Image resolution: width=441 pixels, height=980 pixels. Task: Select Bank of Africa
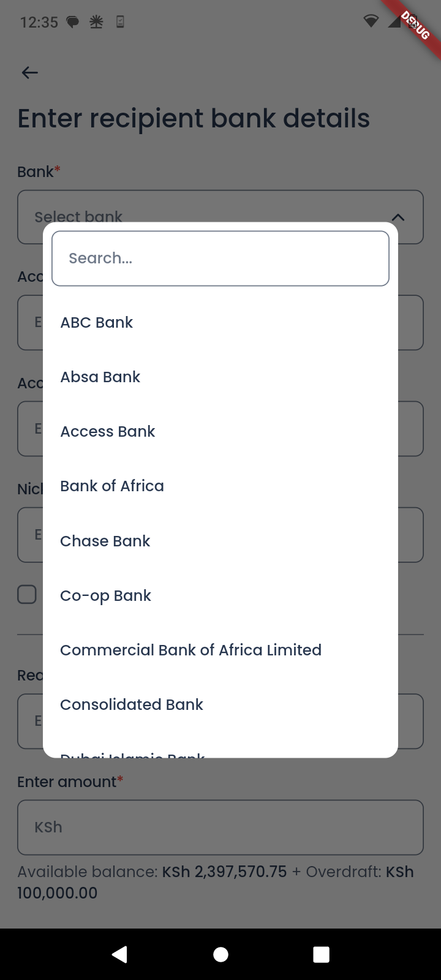click(x=112, y=486)
